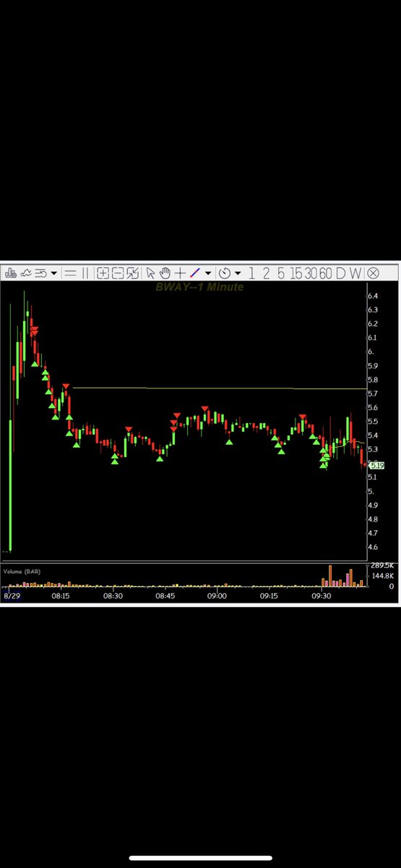Switch to the 5 minute timeframe

point(281,273)
